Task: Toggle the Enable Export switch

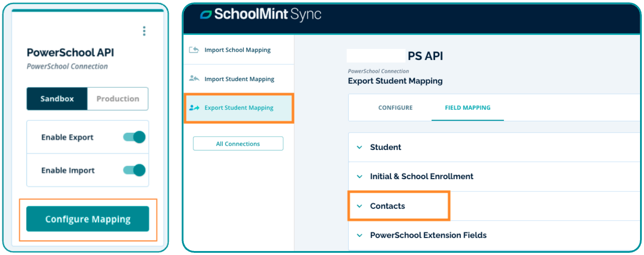Action: click(x=134, y=137)
